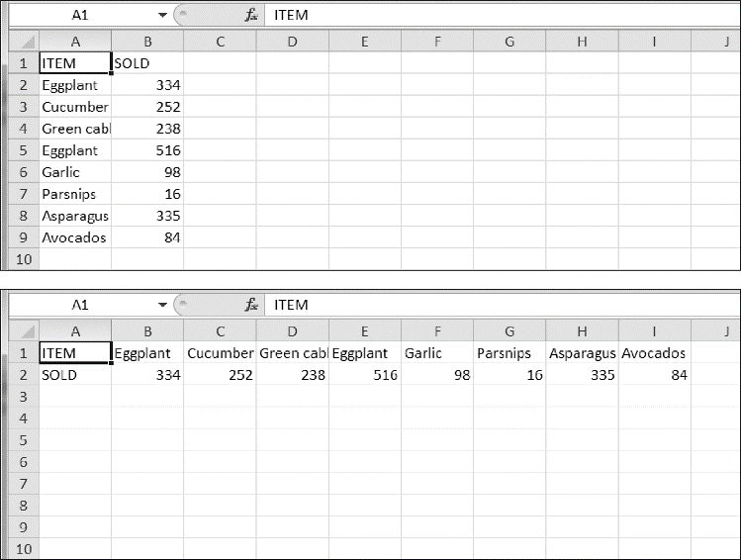The height and width of the screenshot is (560, 741).
Task: Click the Cucumber cell in the top sheet
Action: pos(75,107)
